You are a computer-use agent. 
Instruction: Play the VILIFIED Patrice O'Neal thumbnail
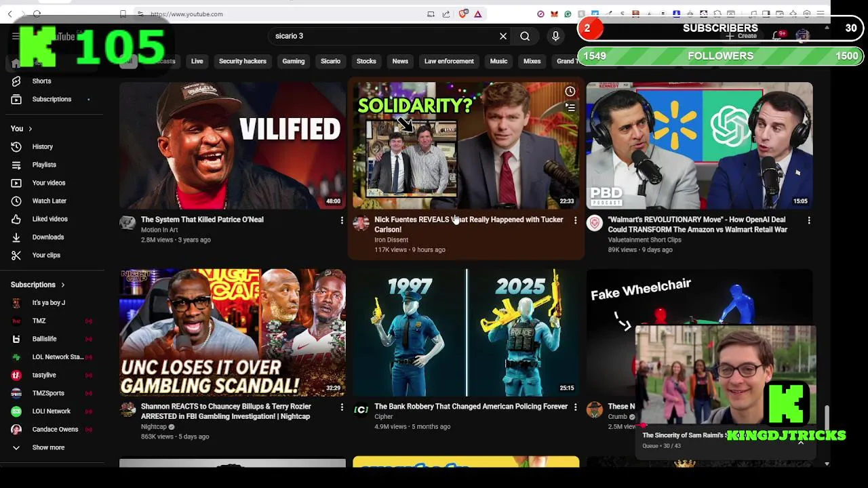click(x=233, y=146)
